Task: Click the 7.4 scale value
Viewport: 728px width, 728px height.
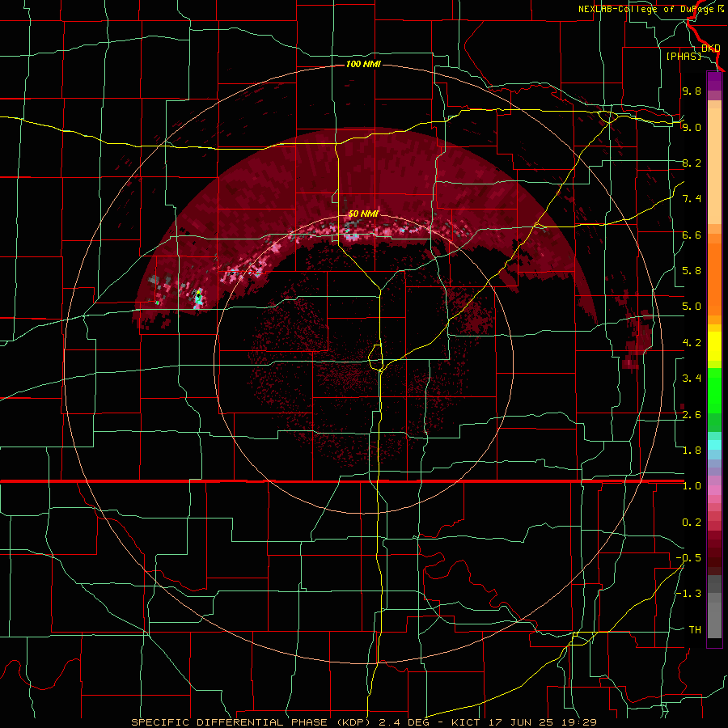Action: pyautogui.click(x=692, y=199)
